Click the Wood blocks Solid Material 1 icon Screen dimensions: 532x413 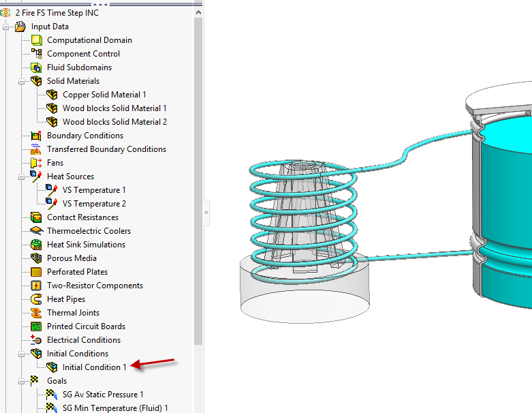pyautogui.click(x=52, y=108)
